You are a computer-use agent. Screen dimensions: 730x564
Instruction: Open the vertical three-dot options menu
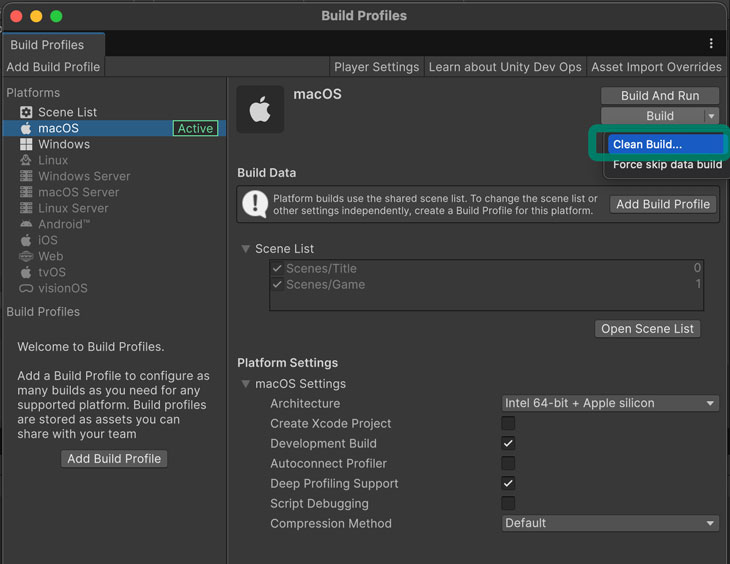coord(711,43)
